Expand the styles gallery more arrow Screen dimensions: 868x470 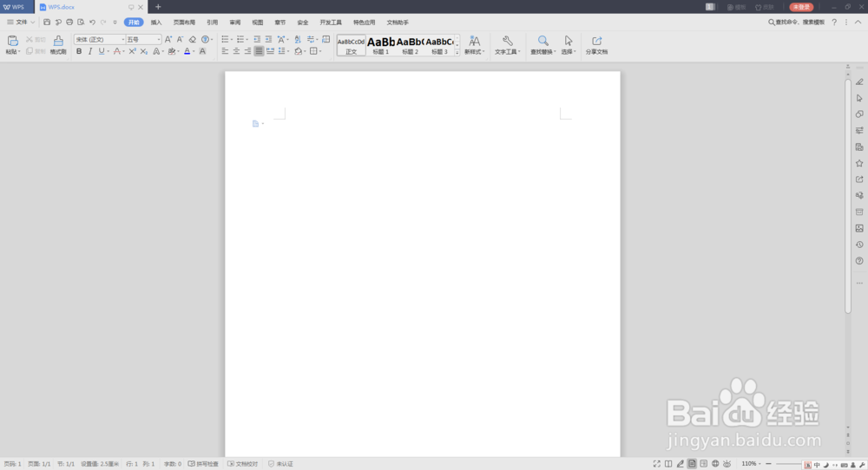[457, 53]
